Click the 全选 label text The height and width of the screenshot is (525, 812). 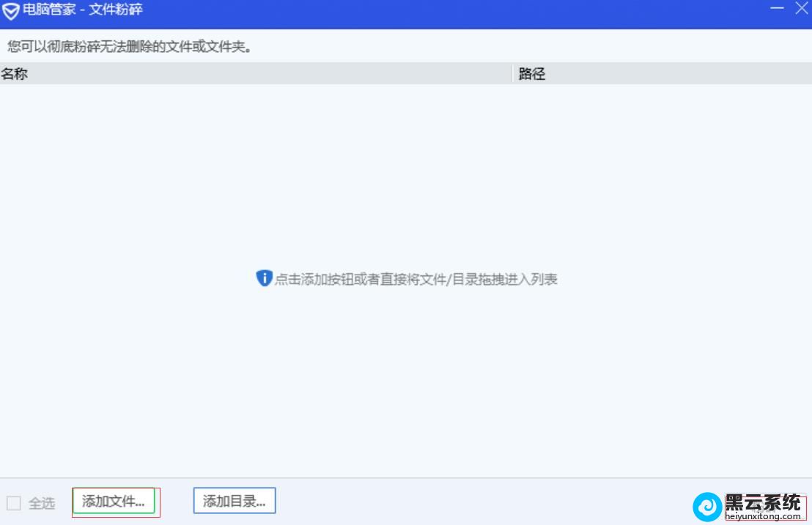pos(42,503)
